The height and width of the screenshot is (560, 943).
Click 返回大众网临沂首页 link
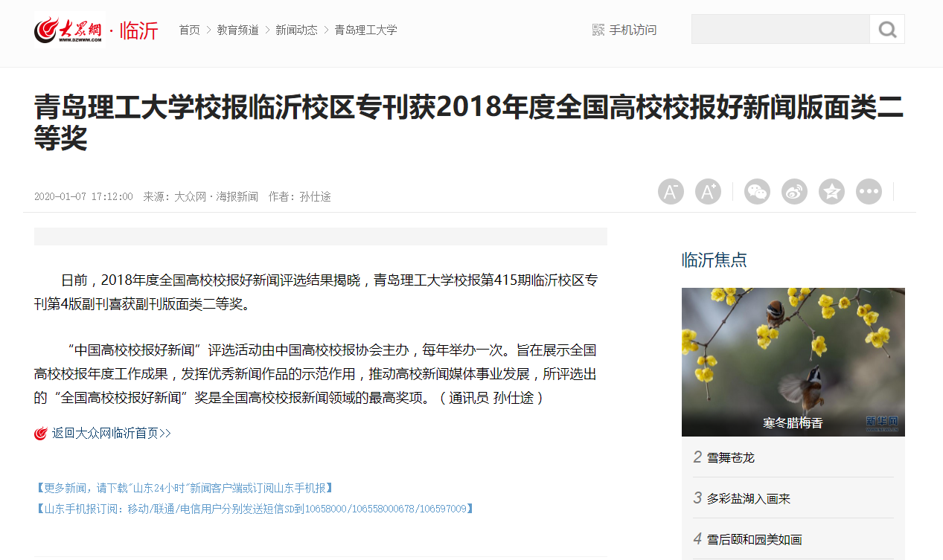pos(111,433)
